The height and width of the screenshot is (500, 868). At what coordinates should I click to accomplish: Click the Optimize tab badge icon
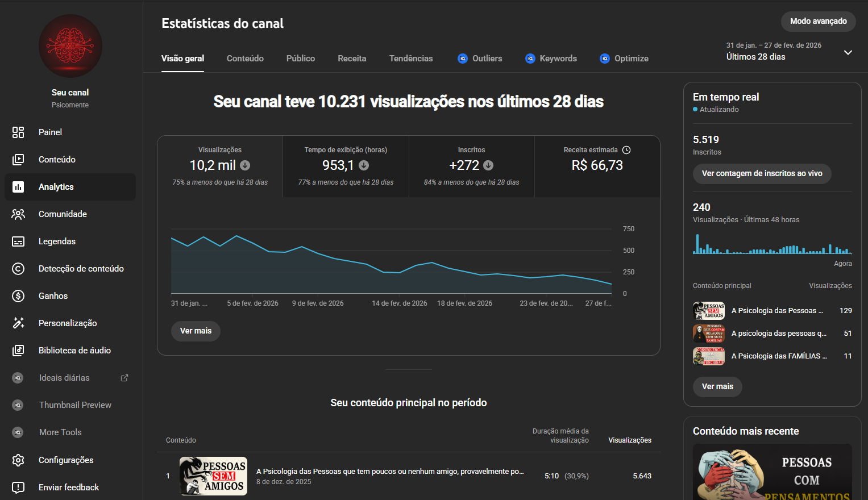click(605, 59)
